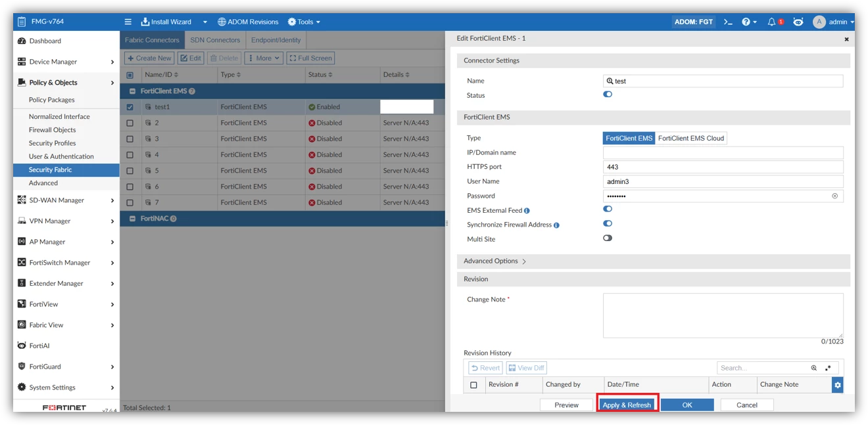Click the VPN Manager sidebar icon
The width and height of the screenshot is (868, 425).
22,221
